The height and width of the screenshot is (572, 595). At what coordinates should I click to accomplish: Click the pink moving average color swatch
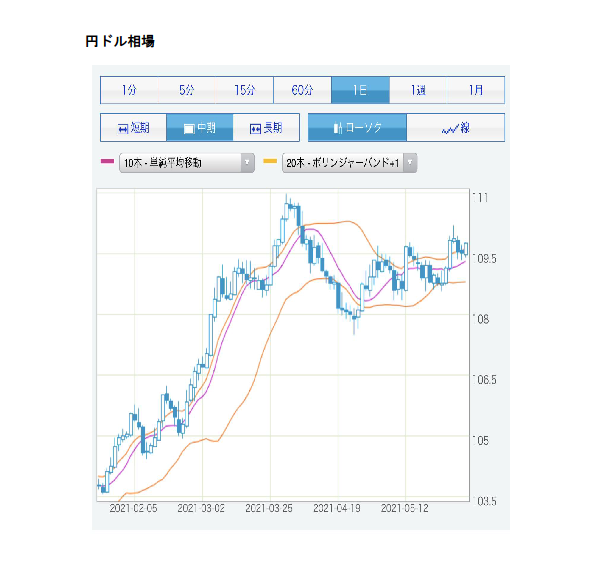(x=107, y=161)
